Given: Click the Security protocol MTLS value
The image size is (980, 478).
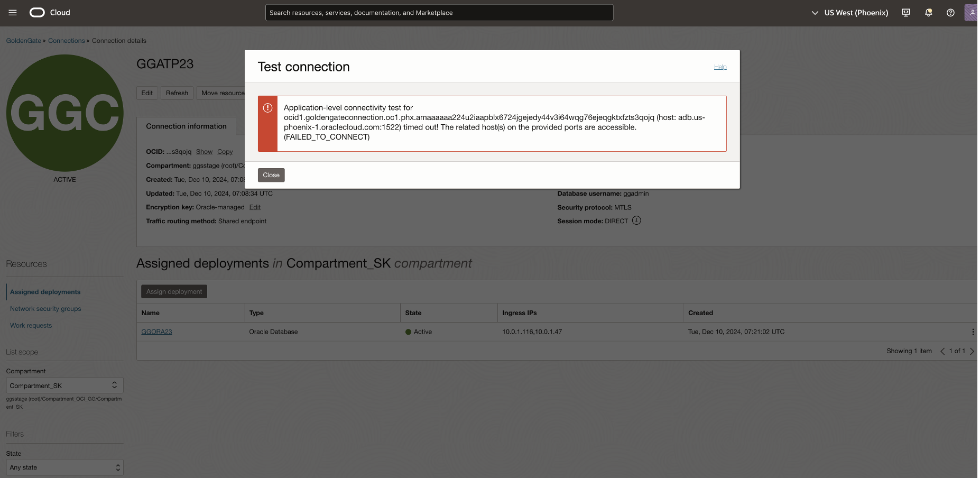Looking at the screenshot, I should tap(623, 207).
